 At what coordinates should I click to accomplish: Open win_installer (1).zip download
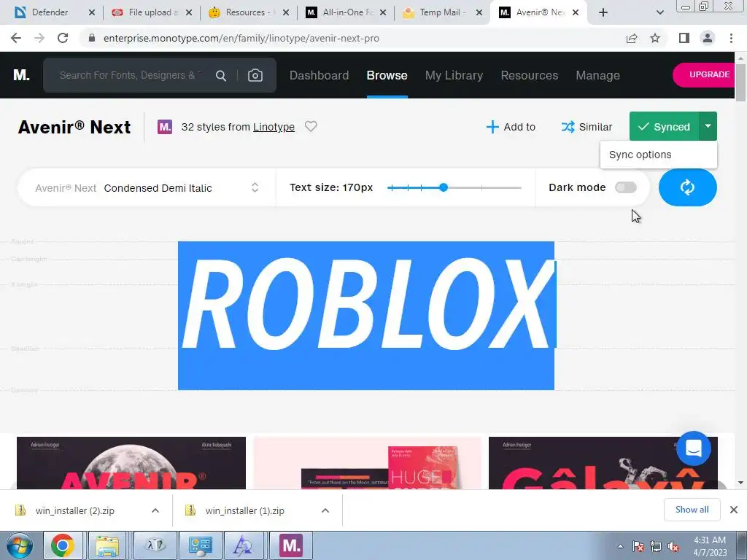[245, 510]
